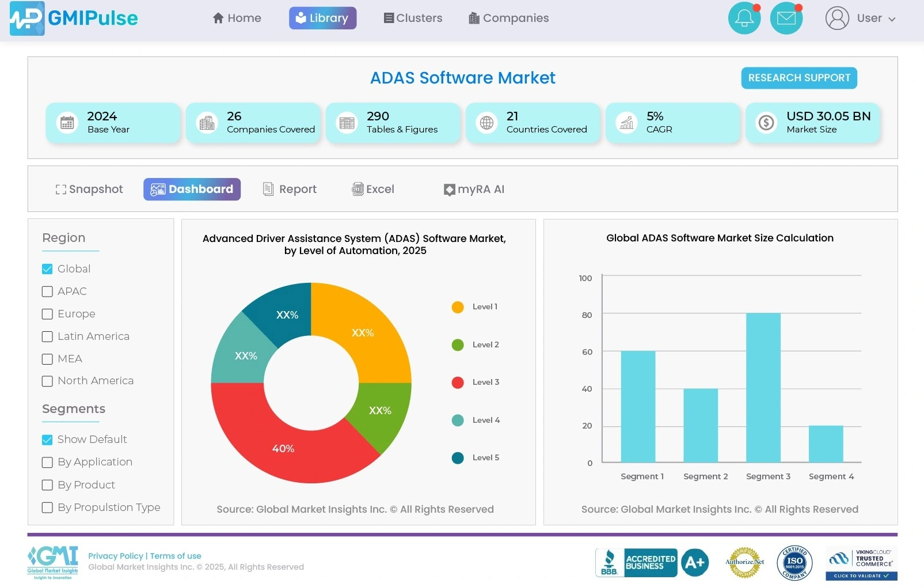Open the mail envelope icon
This screenshot has height=587, width=924.
click(786, 18)
